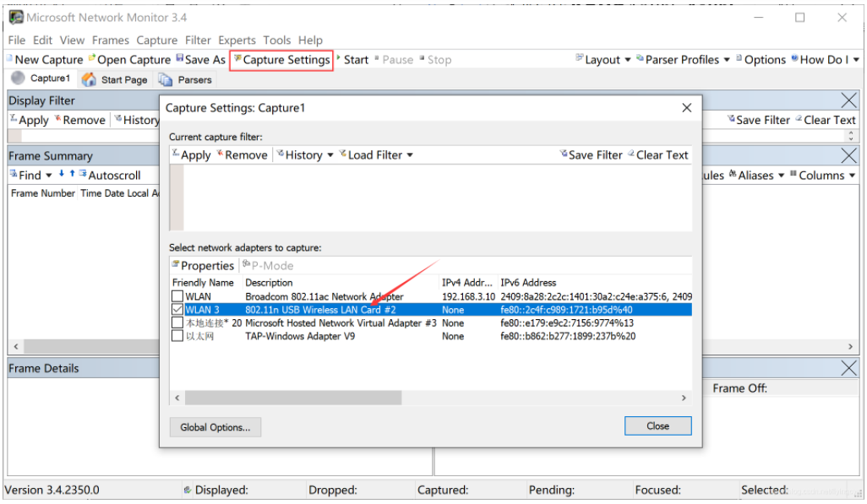Uncheck the WLAN 3 adapter checkbox
The width and height of the screenshot is (867, 504).
coord(177,310)
